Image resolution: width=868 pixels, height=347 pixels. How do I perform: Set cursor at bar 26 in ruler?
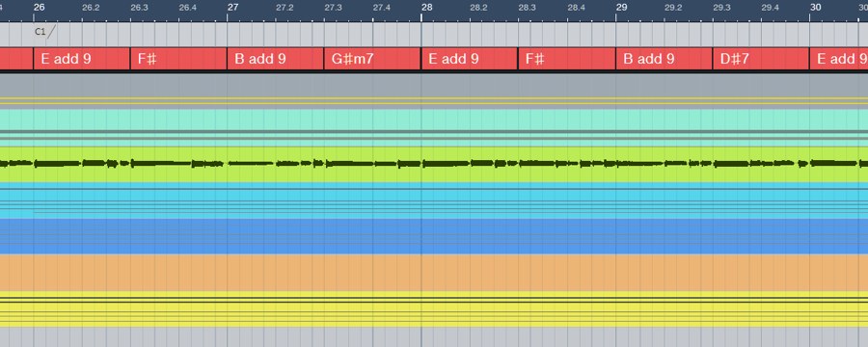(39, 7)
